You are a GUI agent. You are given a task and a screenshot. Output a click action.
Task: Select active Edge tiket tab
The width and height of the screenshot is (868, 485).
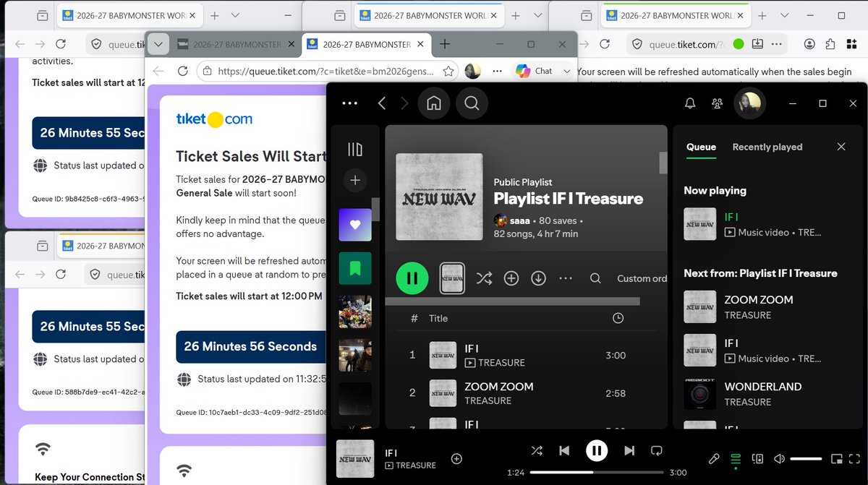pos(367,44)
